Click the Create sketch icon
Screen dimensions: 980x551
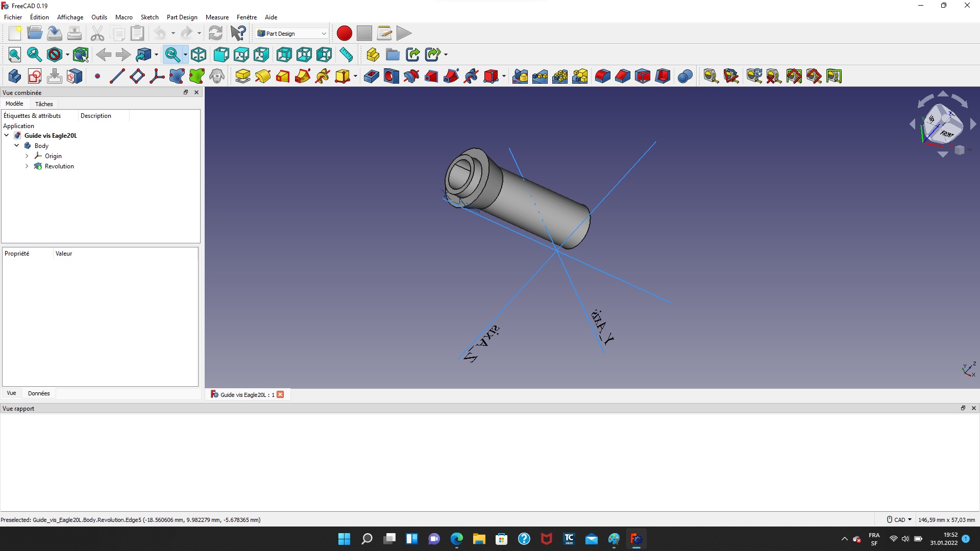[35, 77]
